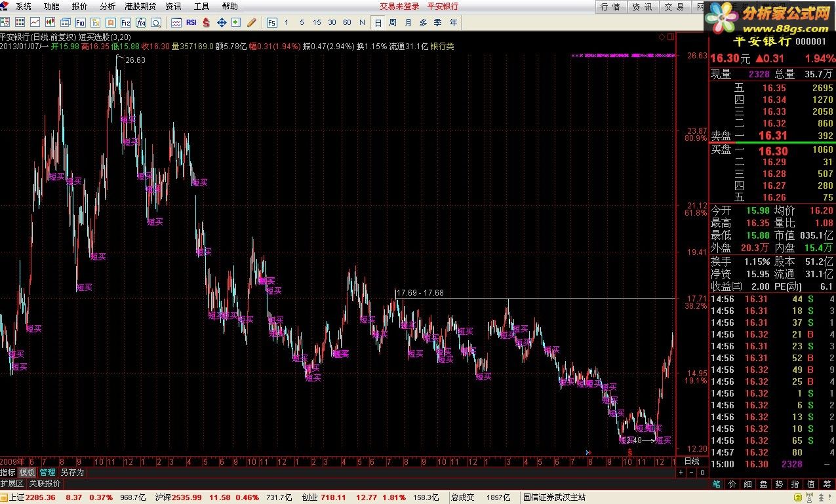Select the 15-minute period

point(317,22)
